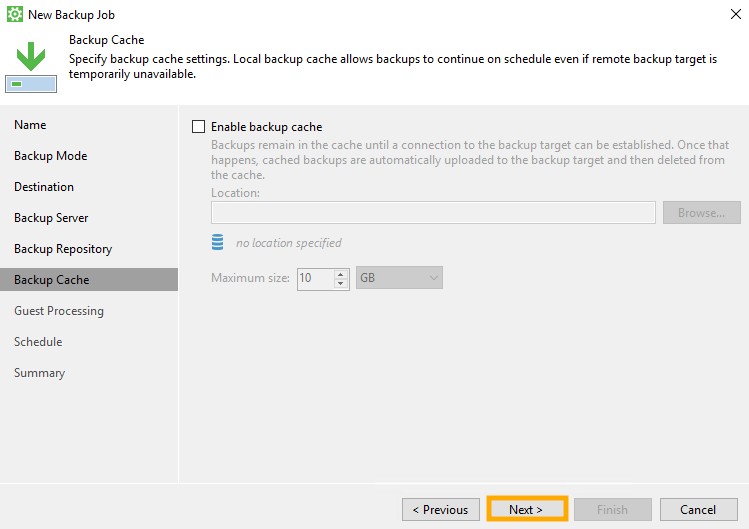
Task: Decrease maximum size with down spinner arrow
Action: point(341,283)
